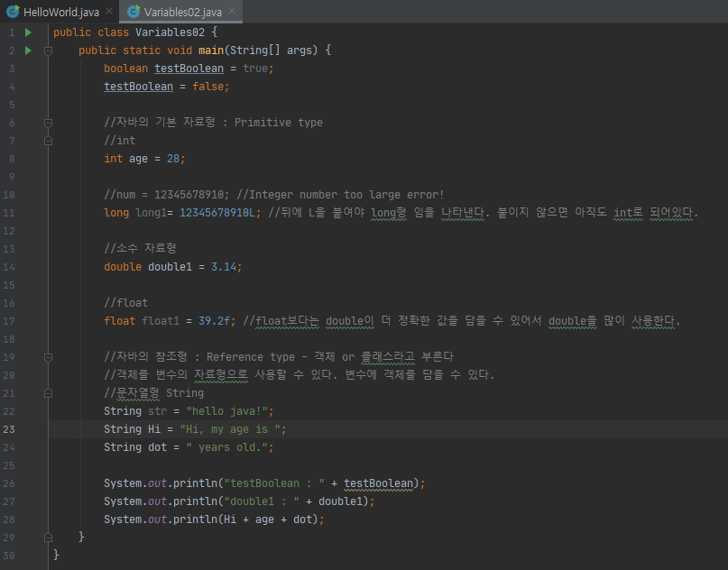
Task: Click 'false' value on line 4
Action: [x=208, y=87]
